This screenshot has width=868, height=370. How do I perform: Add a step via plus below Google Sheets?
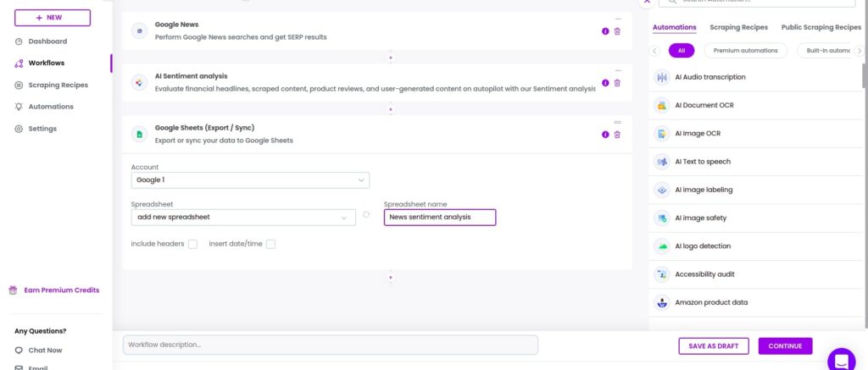pyautogui.click(x=390, y=278)
